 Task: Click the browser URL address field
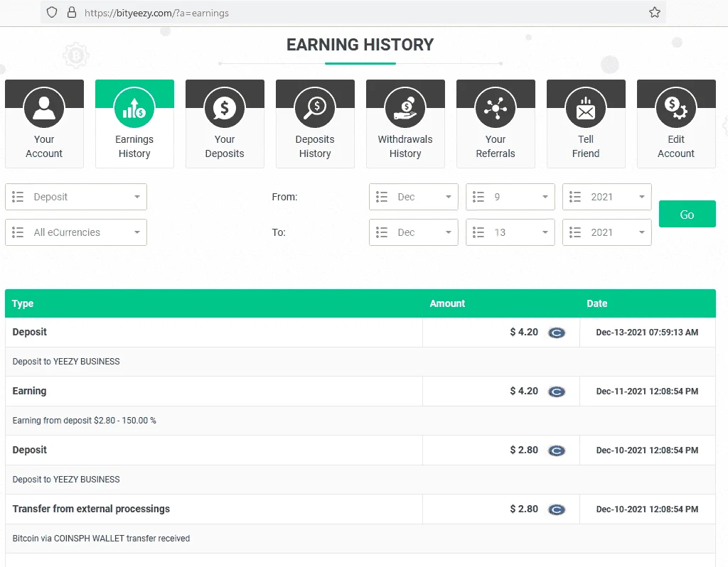[x=353, y=13]
